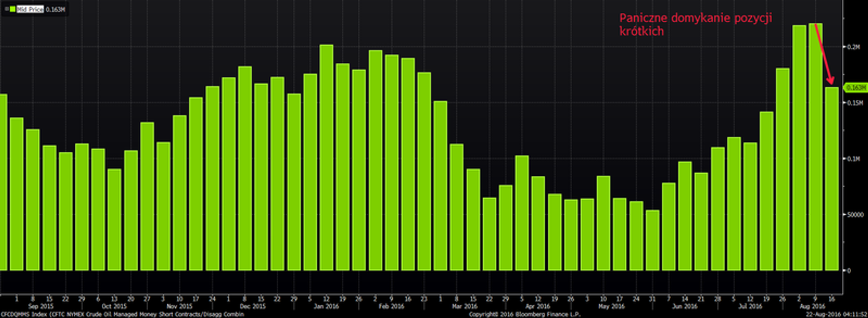Select the Mid Price legend label
868x318 pixels.
point(30,9)
